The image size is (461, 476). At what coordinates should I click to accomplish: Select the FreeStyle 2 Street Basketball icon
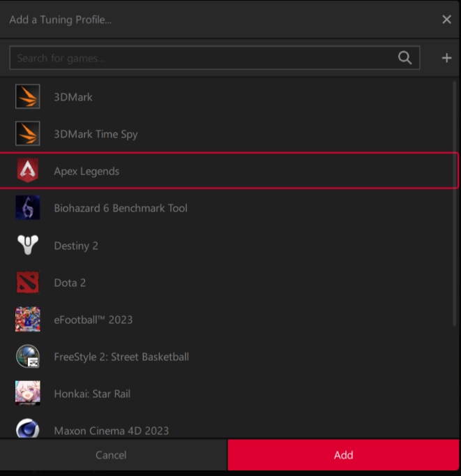click(28, 356)
